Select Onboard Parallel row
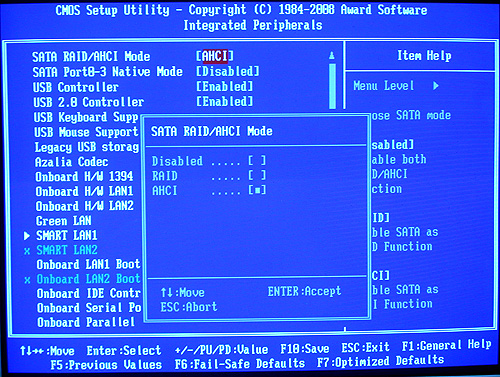500x377 pixels. [86, 322]
